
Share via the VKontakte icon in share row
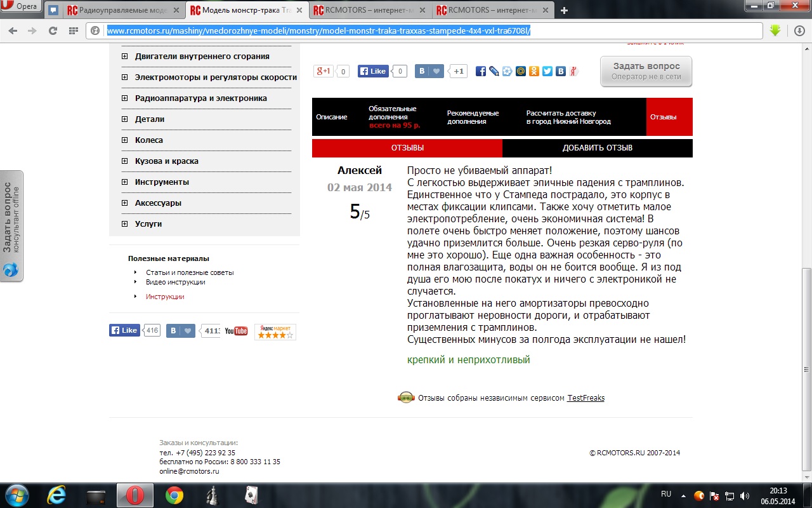(561, 72)
